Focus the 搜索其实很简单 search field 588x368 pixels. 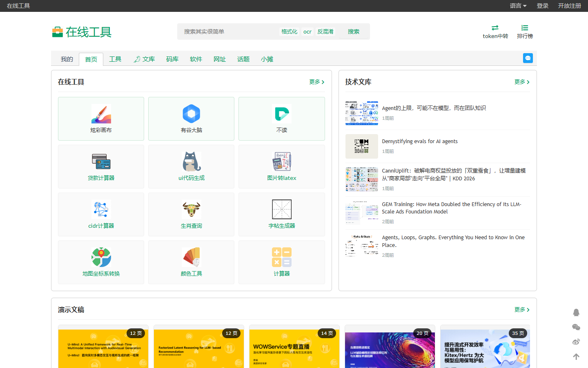(229, 31)
